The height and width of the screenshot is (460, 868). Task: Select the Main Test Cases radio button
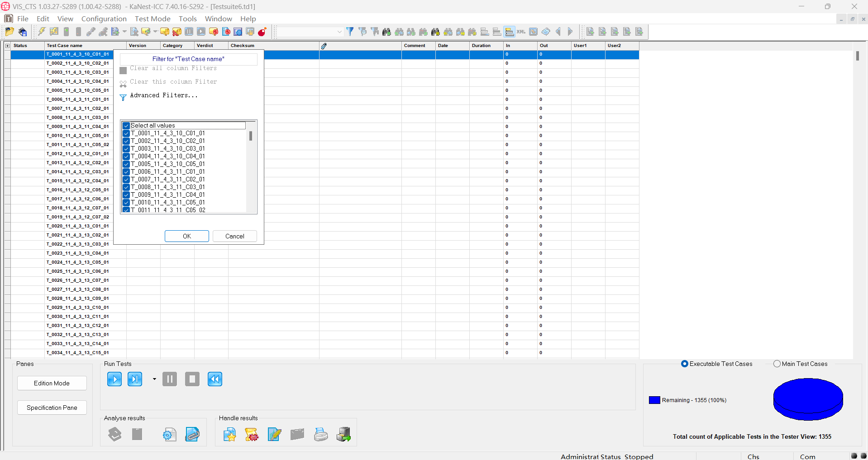(x=777, y=364)
